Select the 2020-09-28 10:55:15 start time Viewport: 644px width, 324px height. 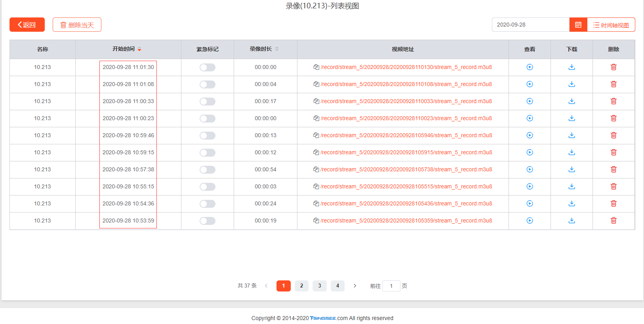point(128,186)
